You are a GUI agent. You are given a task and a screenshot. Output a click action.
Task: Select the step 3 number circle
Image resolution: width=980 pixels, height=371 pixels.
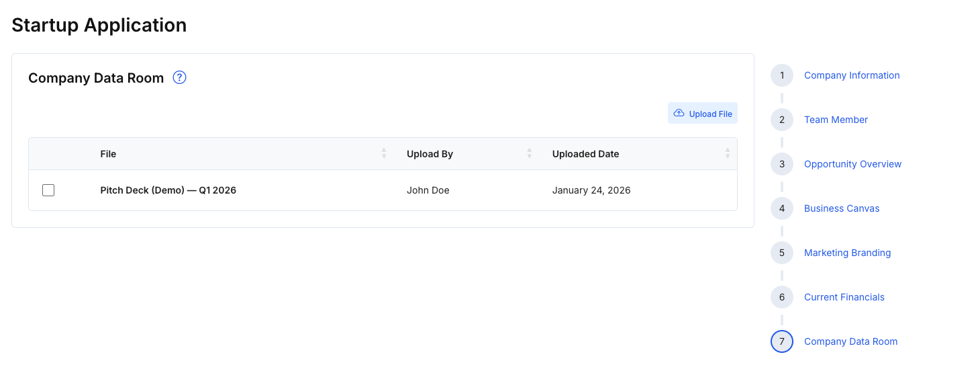782,164
